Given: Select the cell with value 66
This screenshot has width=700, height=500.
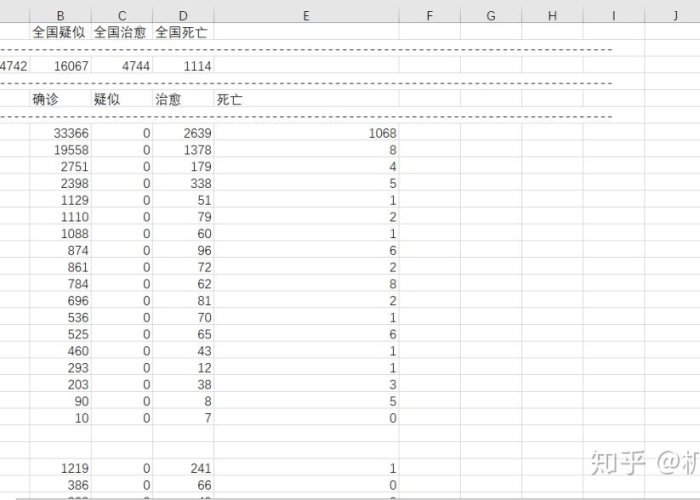Looking at the screenshot, I should 183,484.
